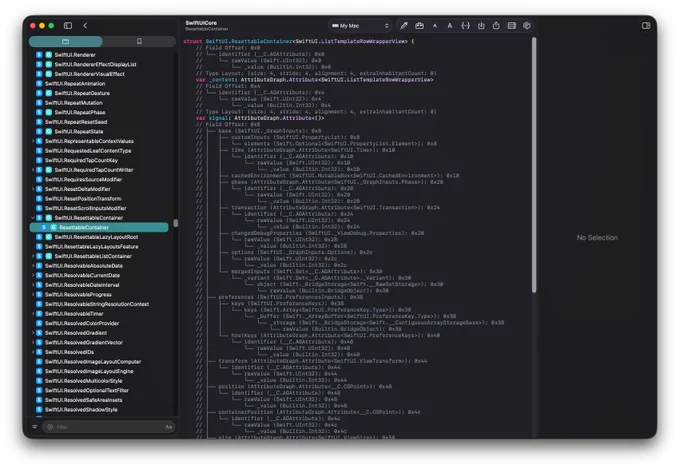Expand SwiftUI.ResolvableDateInterval
This screenshot has height=469, width=680.
pos(33,285)
